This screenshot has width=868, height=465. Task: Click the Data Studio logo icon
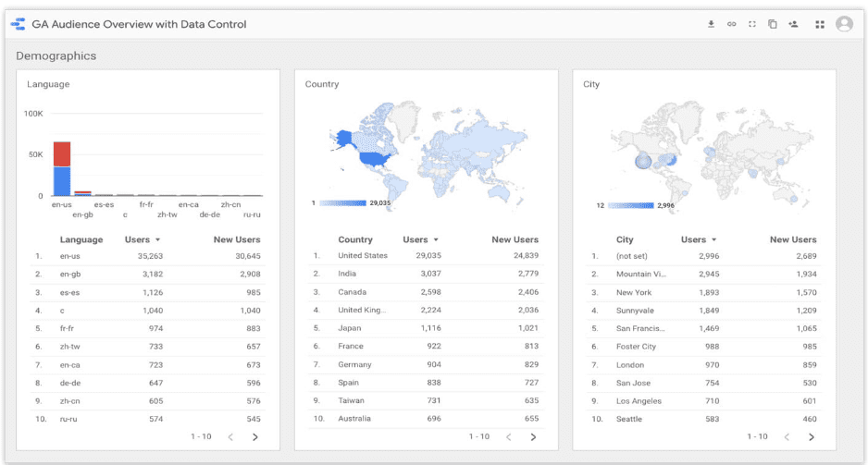click(19, 24)
